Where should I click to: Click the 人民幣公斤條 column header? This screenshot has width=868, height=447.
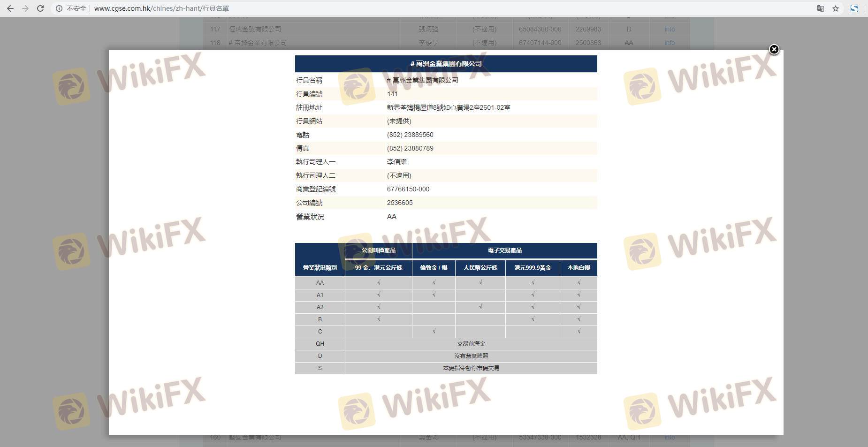coord(480,268)
